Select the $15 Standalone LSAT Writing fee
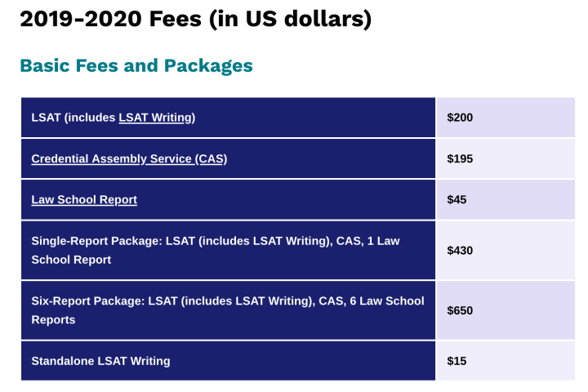This screenshot has height=392, width=588. (457, 360)
